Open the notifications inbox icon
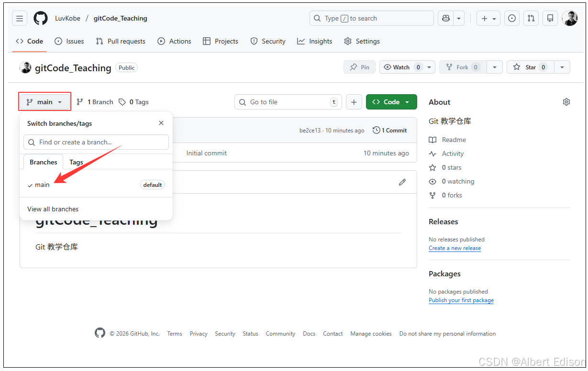Image resolution: width=588 pixels, height=371 pixels. click(x=550, y=19)
